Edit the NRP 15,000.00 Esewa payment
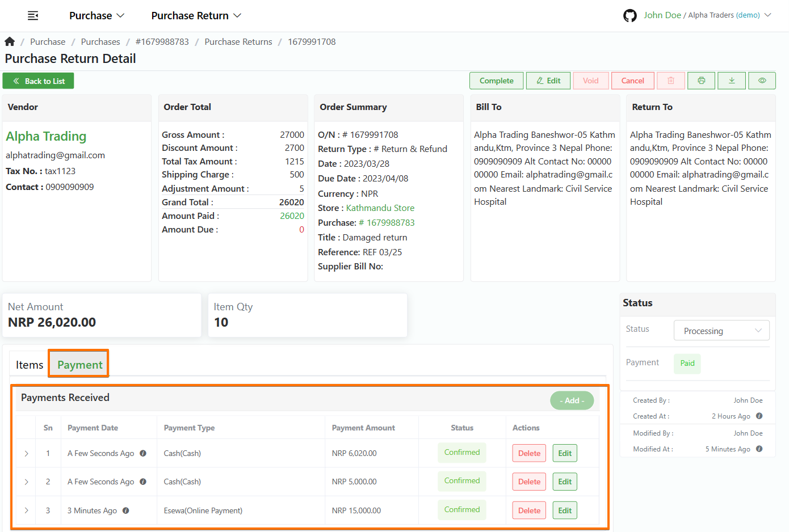The height and width of the screenshot is (532, 789). click(x=565, y=510)
